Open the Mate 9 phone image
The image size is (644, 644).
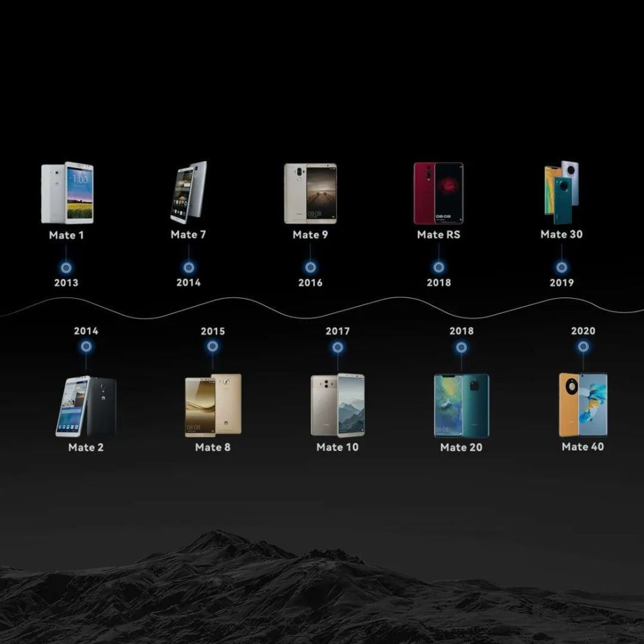(x=310, y=193)
